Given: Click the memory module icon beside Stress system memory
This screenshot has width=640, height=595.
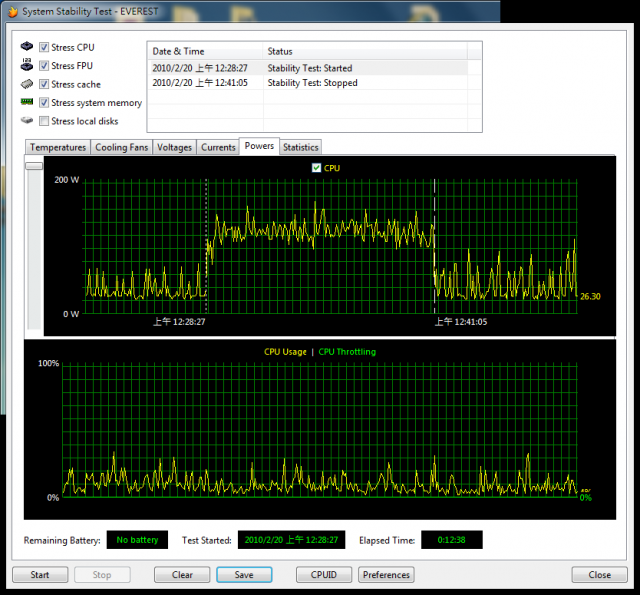Looking at the screenshot, I should tap(27, 102).
